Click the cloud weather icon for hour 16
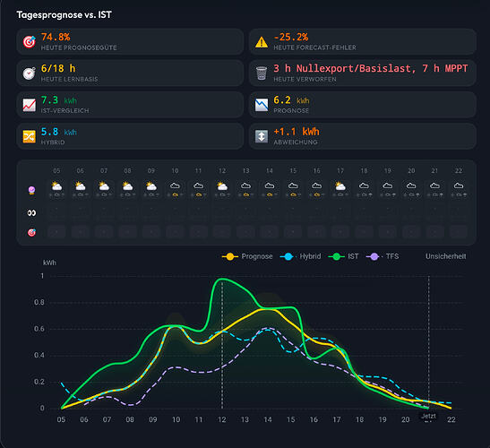Screen dimensions: 490x448 (x=316, y=185)
